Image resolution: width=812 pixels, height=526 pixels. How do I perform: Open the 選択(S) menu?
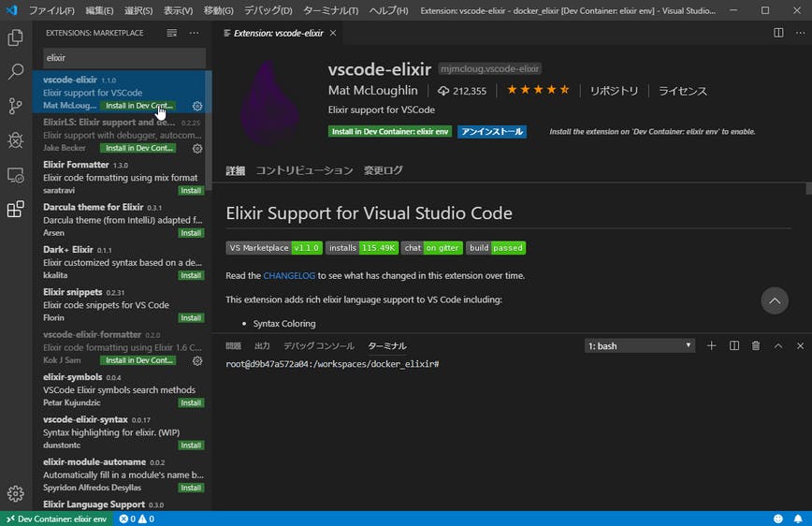click(138, 10)
